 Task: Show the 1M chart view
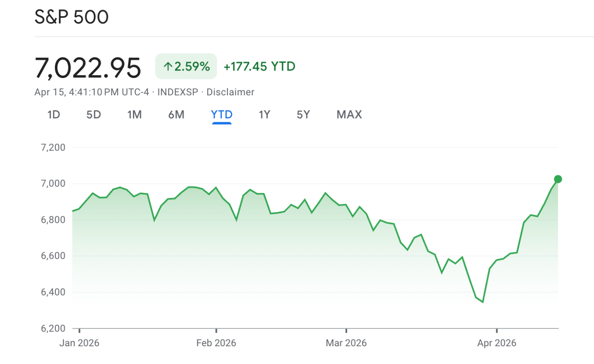pos(135,115)
